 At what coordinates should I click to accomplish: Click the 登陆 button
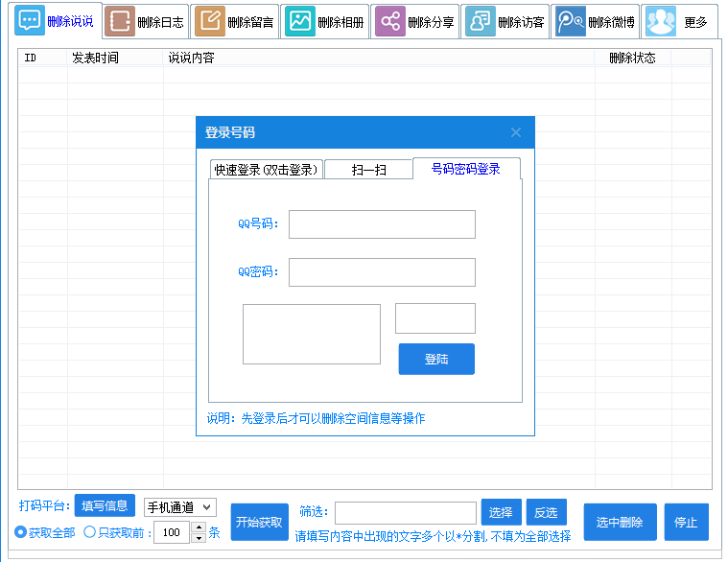pyautogui.click(x=436, y=359)
